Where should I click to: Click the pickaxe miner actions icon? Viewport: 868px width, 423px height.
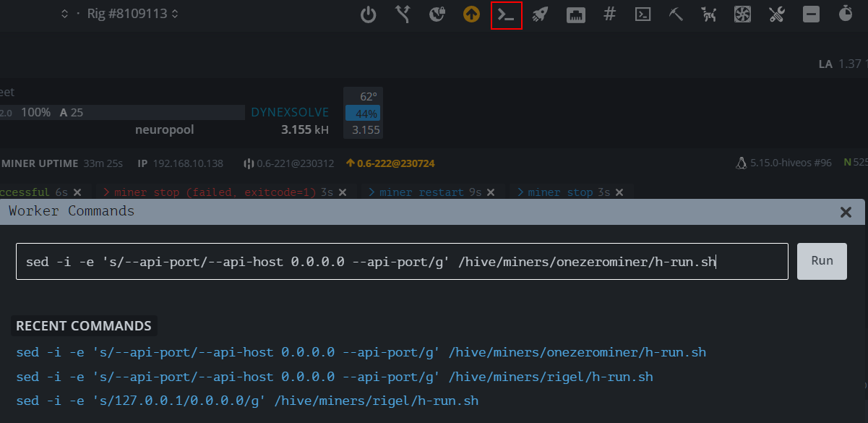[x=676, y=14]
